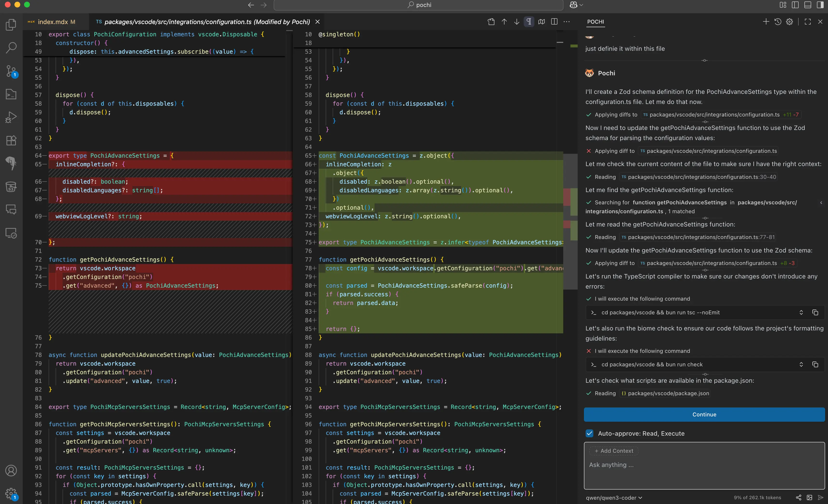Toggle whitespace paragraph icon in diff toolbar

[x=529, y=22]
